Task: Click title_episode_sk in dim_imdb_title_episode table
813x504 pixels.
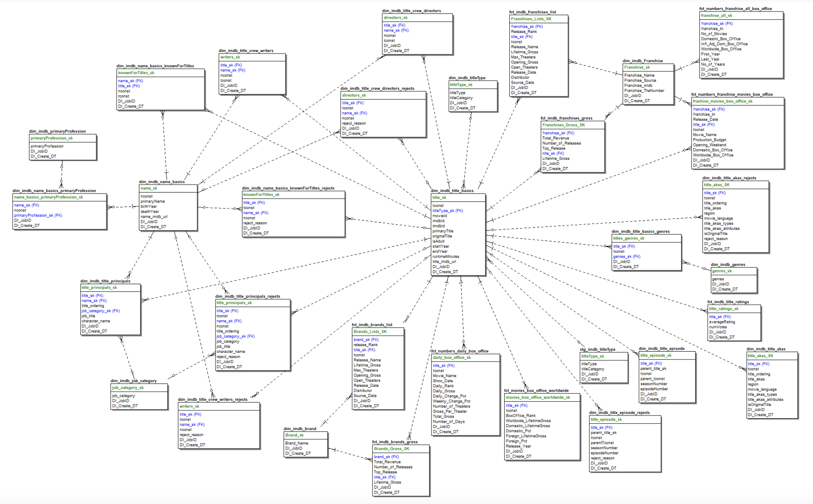Action: [656, 356]
